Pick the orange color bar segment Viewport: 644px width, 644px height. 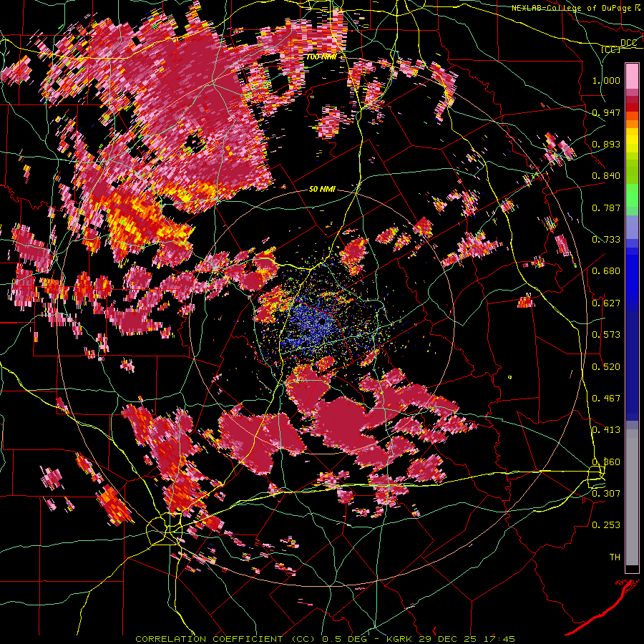(x=632, y=122)
